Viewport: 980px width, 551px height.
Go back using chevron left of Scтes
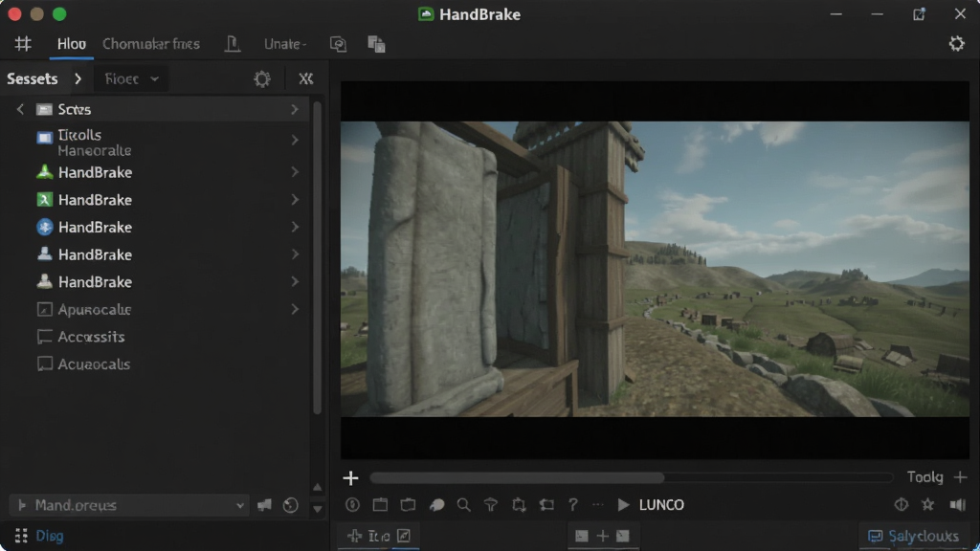[20, 109]
